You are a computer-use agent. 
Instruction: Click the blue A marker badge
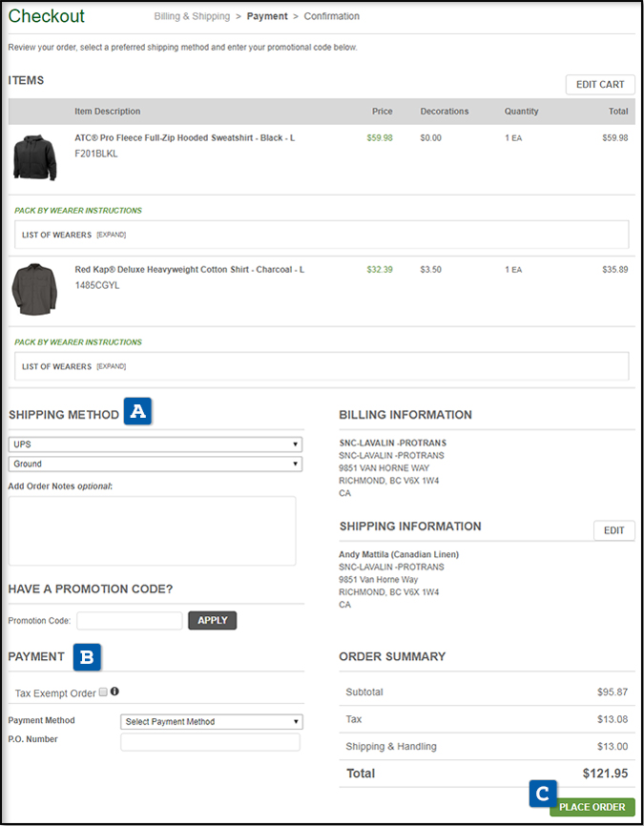(x=138, y=412)
